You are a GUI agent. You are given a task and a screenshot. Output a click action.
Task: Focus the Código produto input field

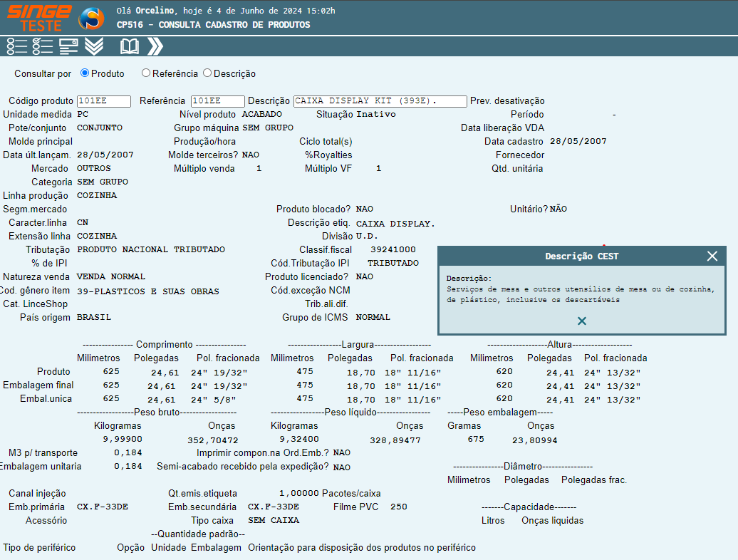point(104,101)
